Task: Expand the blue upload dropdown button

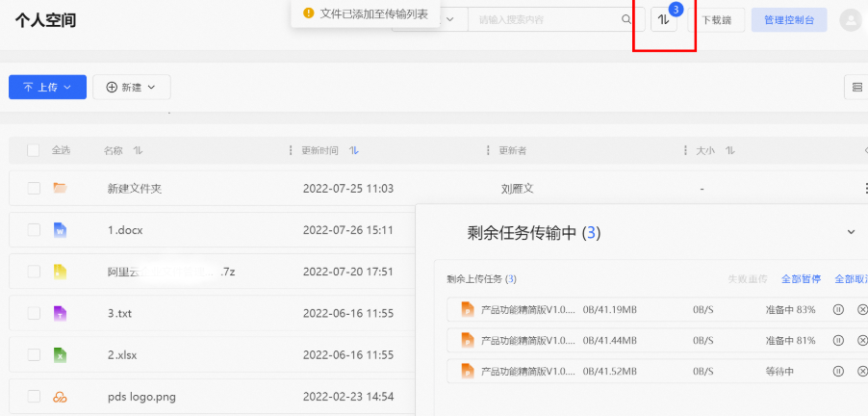Action: tap(47, 87)
